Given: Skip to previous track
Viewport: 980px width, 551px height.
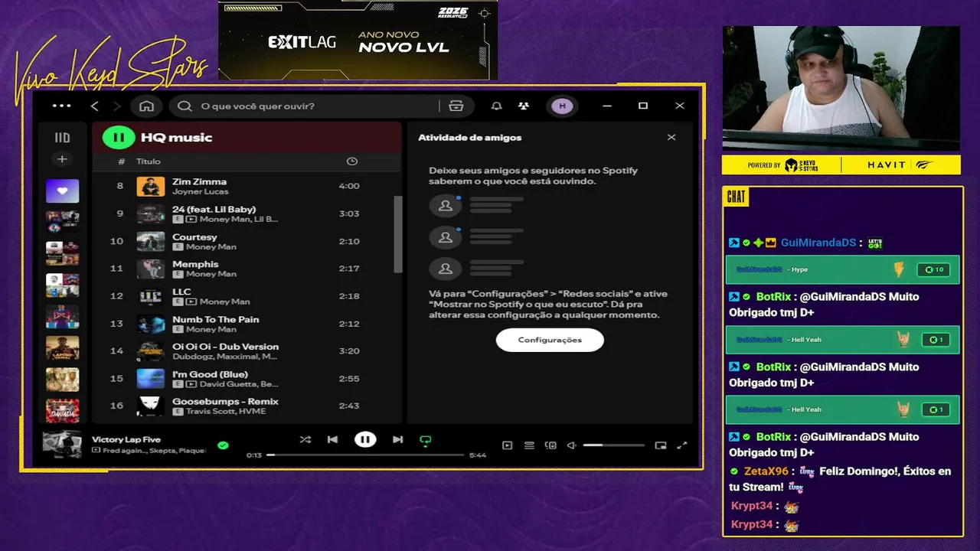Looking at the screenshot, I should point(332,439).
